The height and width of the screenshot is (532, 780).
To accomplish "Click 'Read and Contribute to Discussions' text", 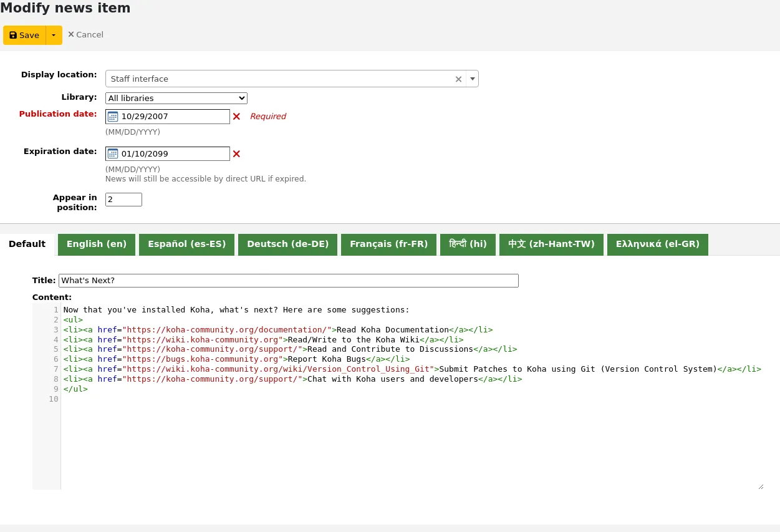I will tap(390, 349).
